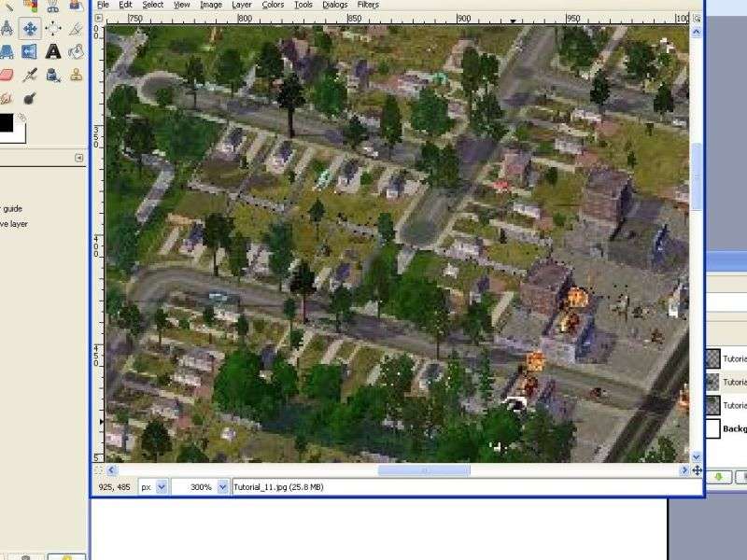Select the Measure compass tool
This screenshot has height=560, width=747.
point(7,28)
